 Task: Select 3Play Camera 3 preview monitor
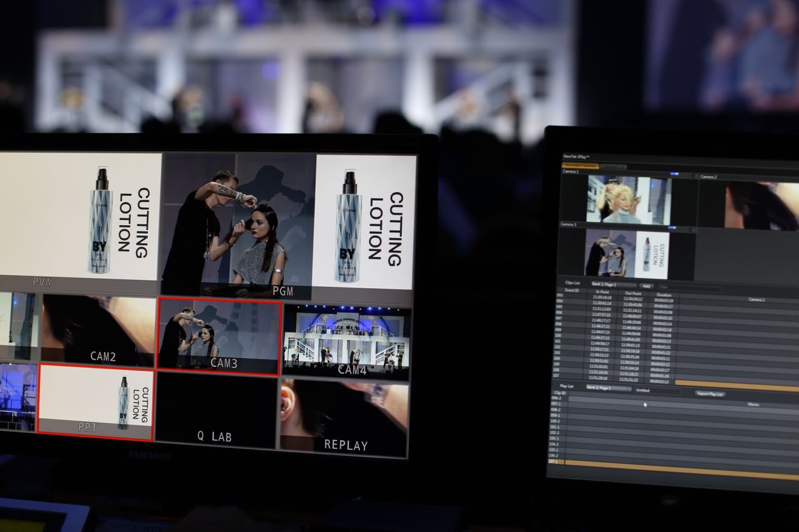(627, 254)
